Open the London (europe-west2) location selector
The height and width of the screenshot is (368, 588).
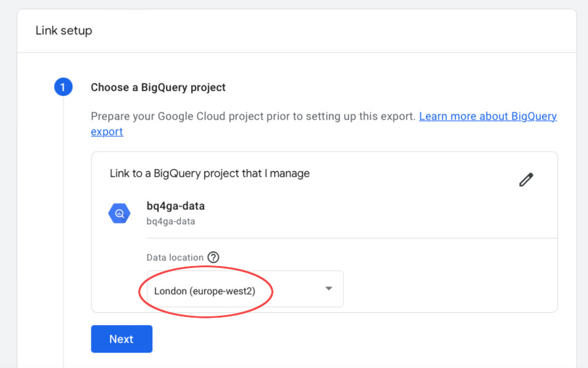(245, 289)
